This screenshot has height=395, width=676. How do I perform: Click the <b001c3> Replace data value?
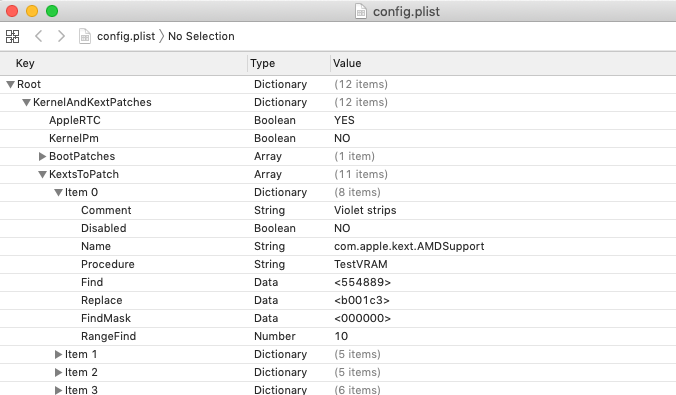pyautogui.click(x=362, y=301)
